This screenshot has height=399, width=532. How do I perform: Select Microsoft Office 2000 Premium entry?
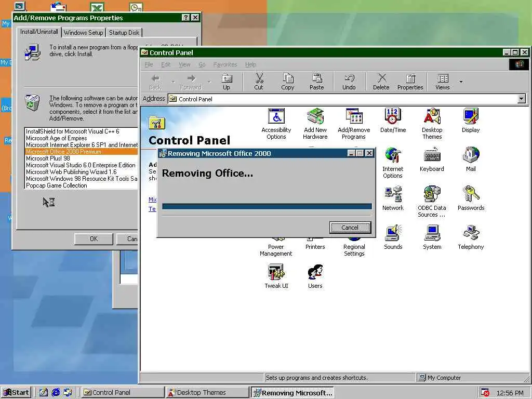(82, 152)
